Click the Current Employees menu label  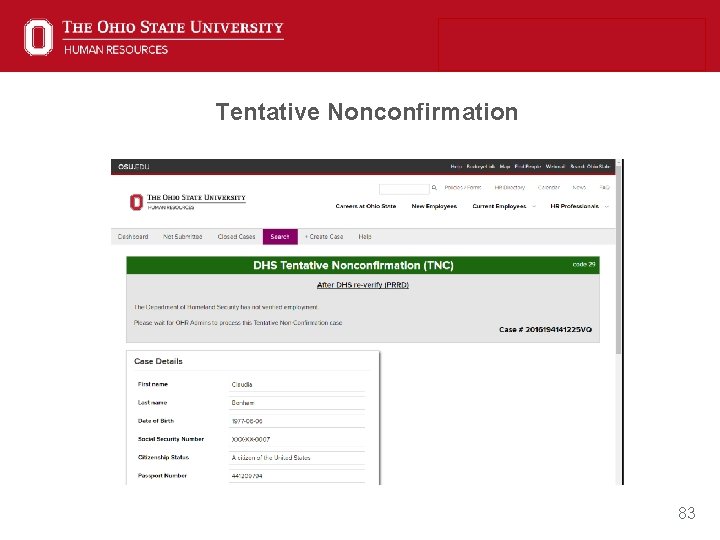(499, 206)
